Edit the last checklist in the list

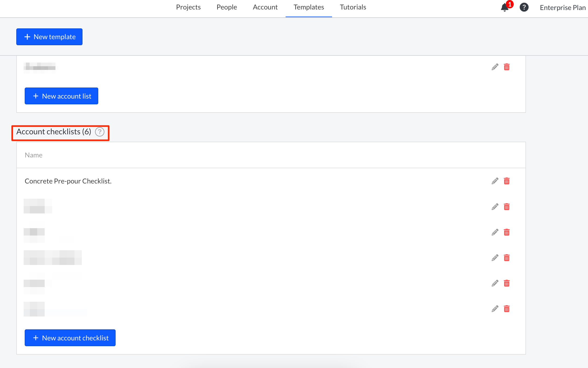[x=495, y=309]
